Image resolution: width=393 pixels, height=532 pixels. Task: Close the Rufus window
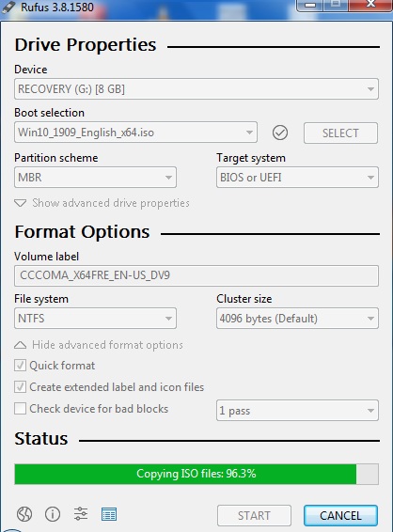coord(370,5)
